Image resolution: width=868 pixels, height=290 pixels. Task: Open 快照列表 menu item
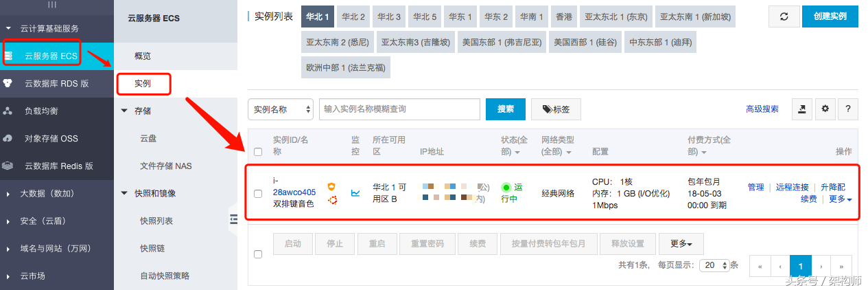coord(156,221)
